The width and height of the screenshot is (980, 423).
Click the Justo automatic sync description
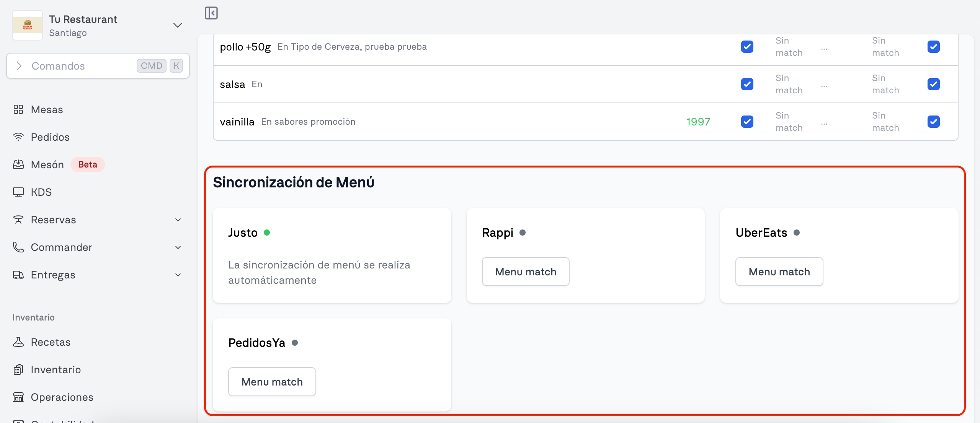coord(319,272)
